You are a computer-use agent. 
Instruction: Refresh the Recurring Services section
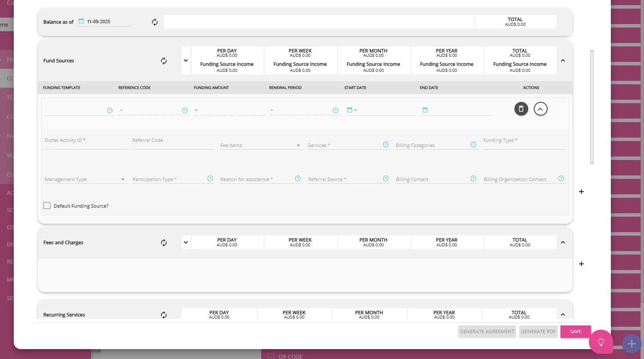[164, 315]
